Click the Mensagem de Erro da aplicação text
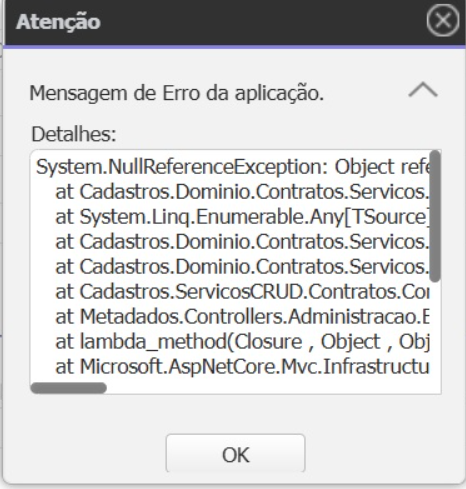 point(177,93)
